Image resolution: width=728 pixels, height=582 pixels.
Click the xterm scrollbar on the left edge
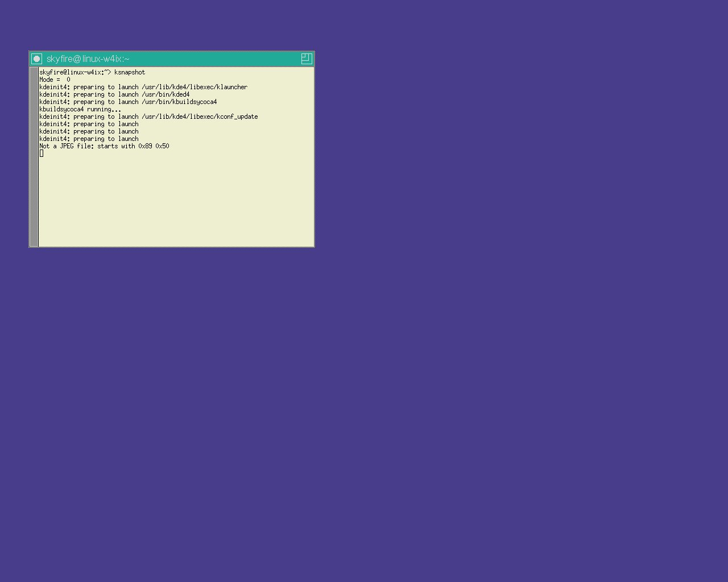pyautogui.click(x=34, y=157)
